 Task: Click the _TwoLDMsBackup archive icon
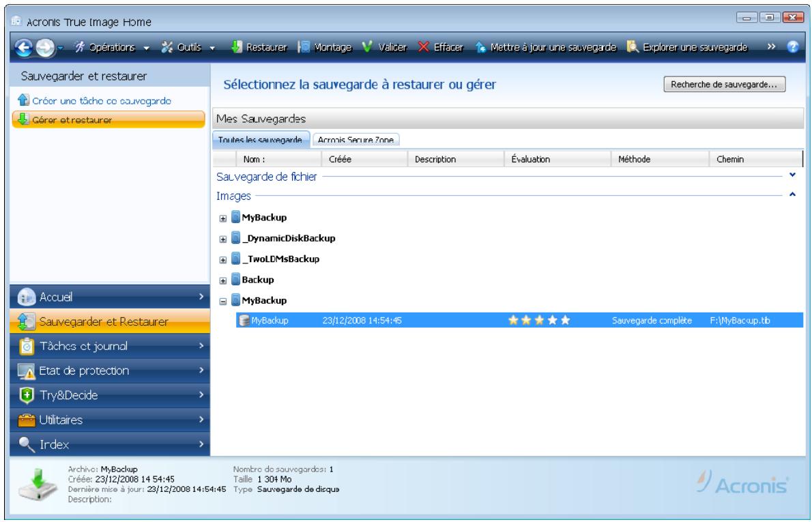coord(235,259)
